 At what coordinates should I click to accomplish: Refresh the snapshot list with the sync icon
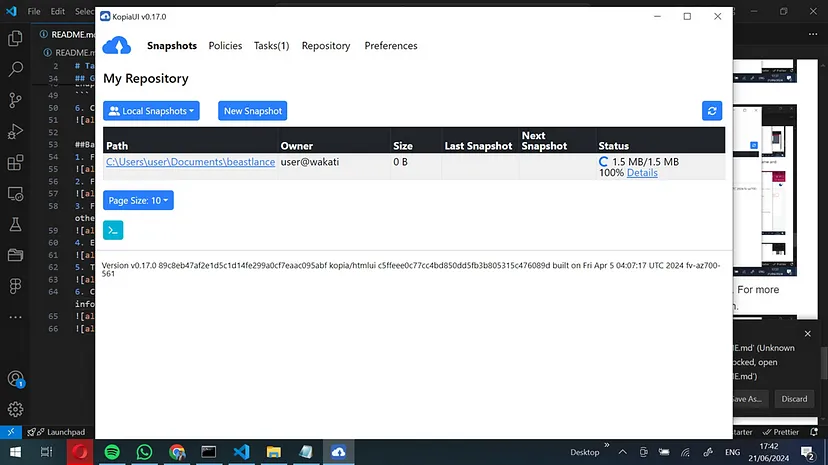[712, 111]
